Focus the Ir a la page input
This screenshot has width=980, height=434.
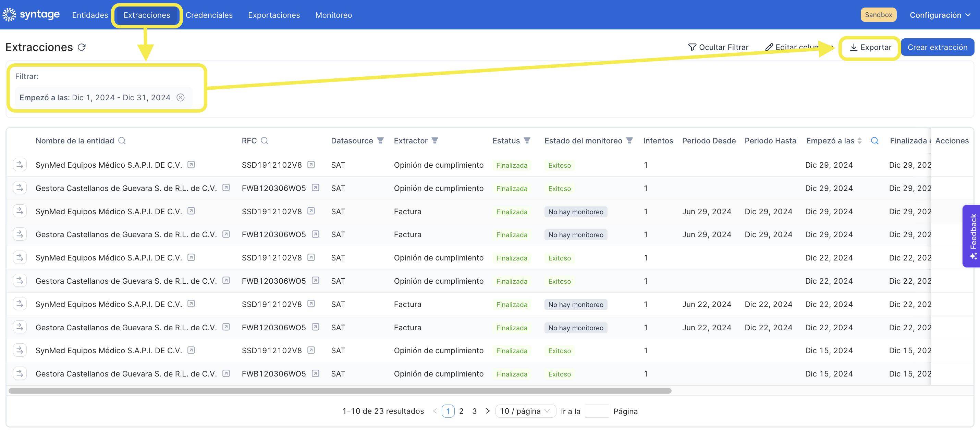[x=596, y=411]
